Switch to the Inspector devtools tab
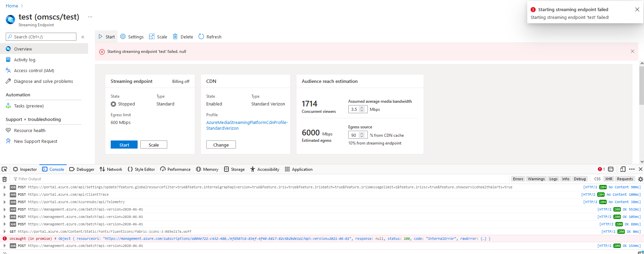The image size is (644, 254). 25,169
